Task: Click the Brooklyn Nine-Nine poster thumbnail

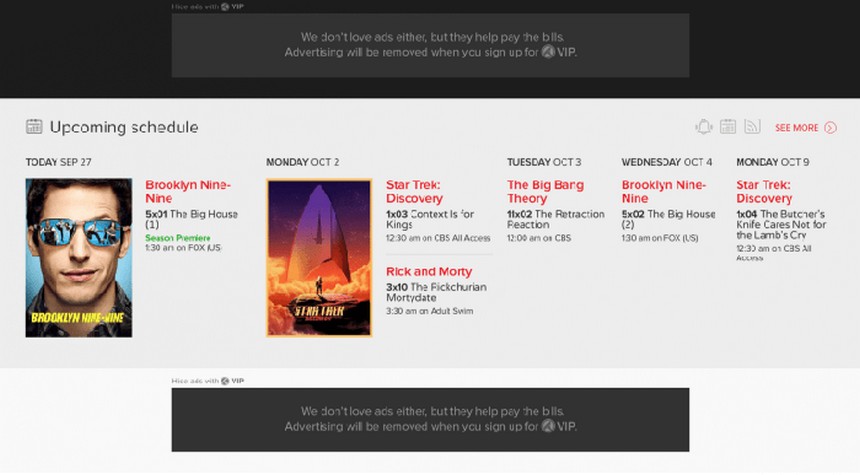Action: tap(78, 257)
